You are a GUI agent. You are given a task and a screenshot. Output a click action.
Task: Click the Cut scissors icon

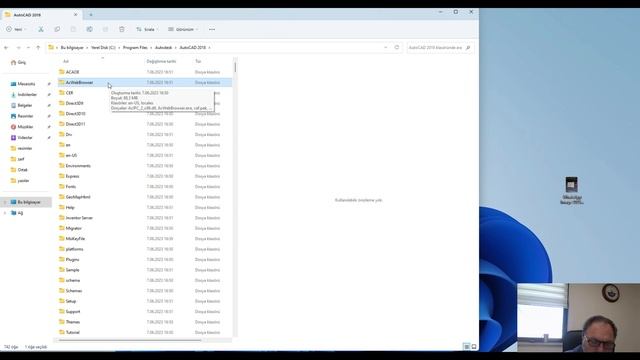tap(41, 29)
